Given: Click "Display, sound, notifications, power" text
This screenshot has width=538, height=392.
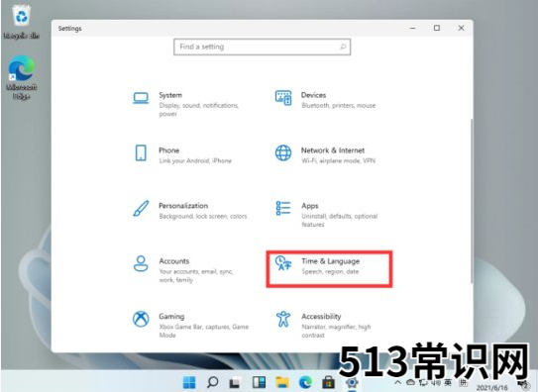Looking at the screenshot, I should (x=199, y=110).
